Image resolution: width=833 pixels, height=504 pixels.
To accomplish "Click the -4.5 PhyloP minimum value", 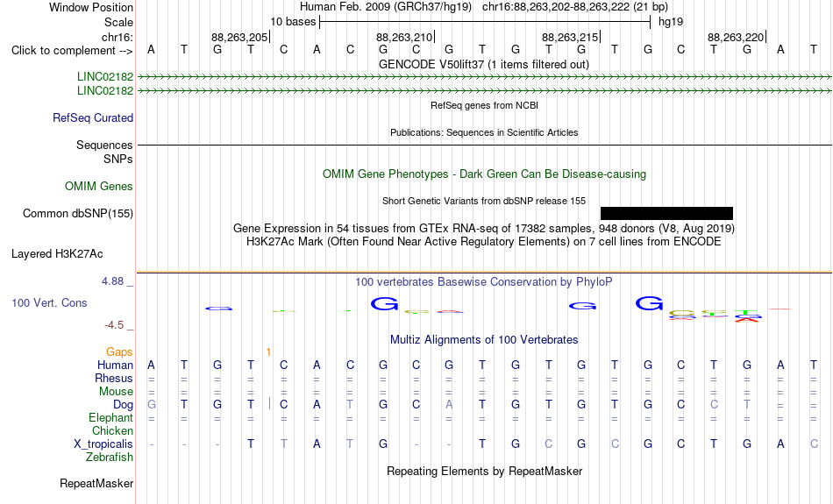I will point(114,325).
